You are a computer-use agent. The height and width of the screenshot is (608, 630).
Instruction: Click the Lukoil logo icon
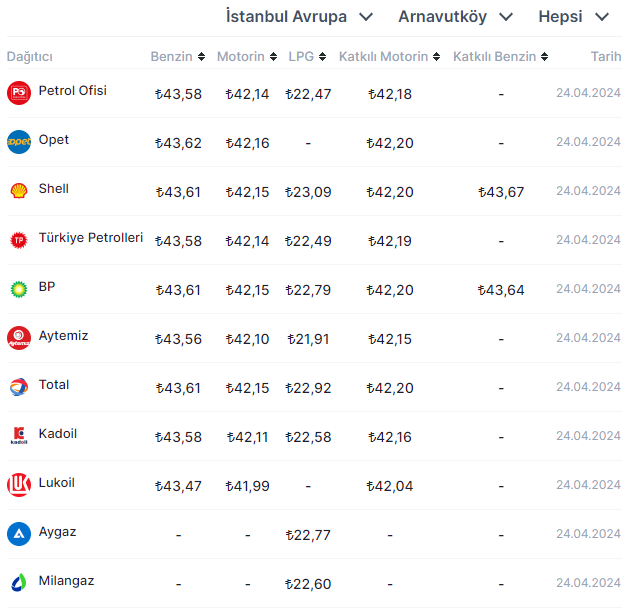point(19,485)
